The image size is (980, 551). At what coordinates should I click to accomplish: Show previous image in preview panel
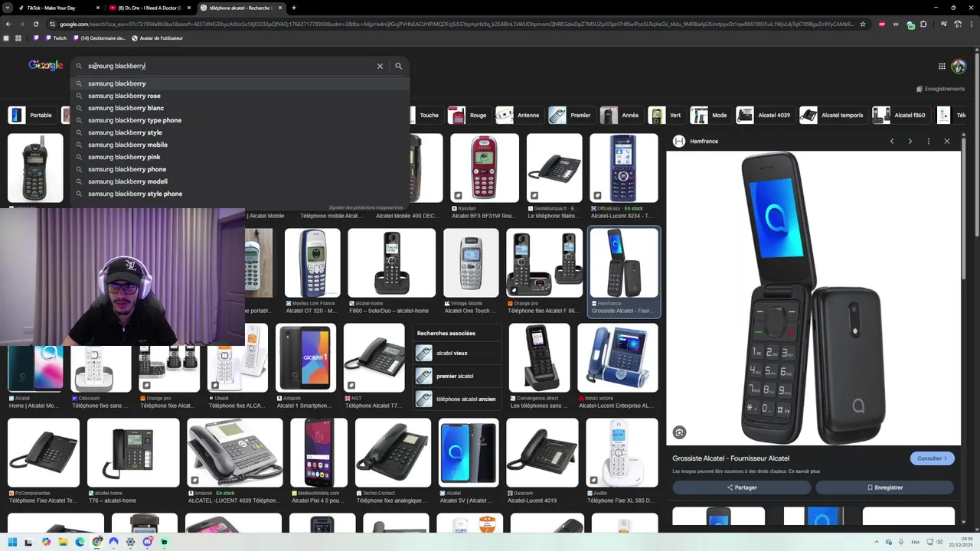point(891,142)
